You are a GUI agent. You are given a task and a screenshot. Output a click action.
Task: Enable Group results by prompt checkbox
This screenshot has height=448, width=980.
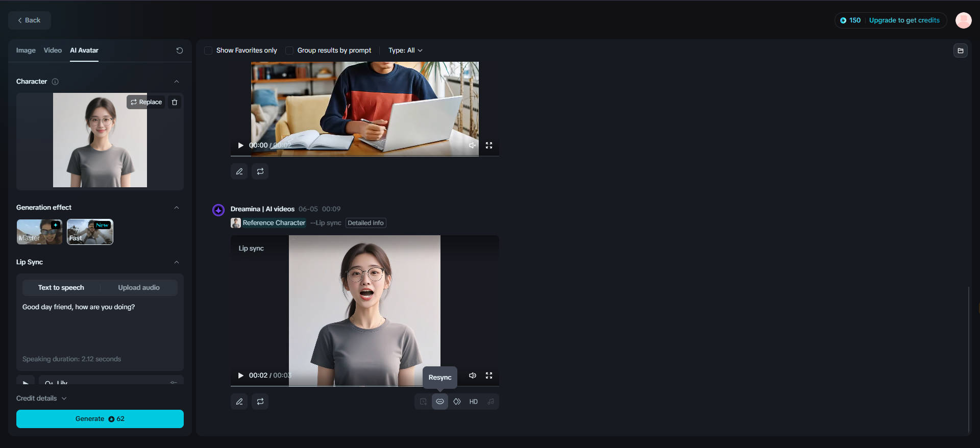pyautogui.click(x=289, y=51)
